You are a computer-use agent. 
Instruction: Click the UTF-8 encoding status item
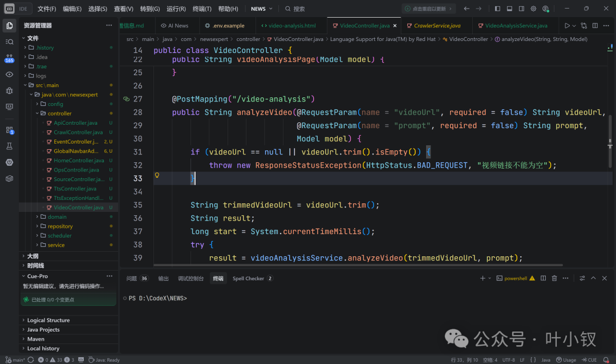[x=508, y=359]
